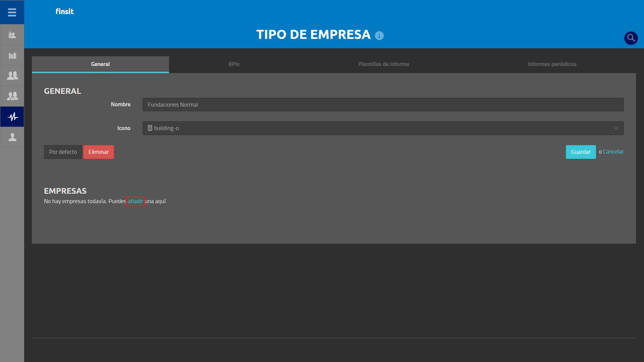Image resolution: width=644 pixels, height=362 pixels.
Task: Open the Icono building-o dropdown
Action: pyautogui.click(x=383, y=128)
